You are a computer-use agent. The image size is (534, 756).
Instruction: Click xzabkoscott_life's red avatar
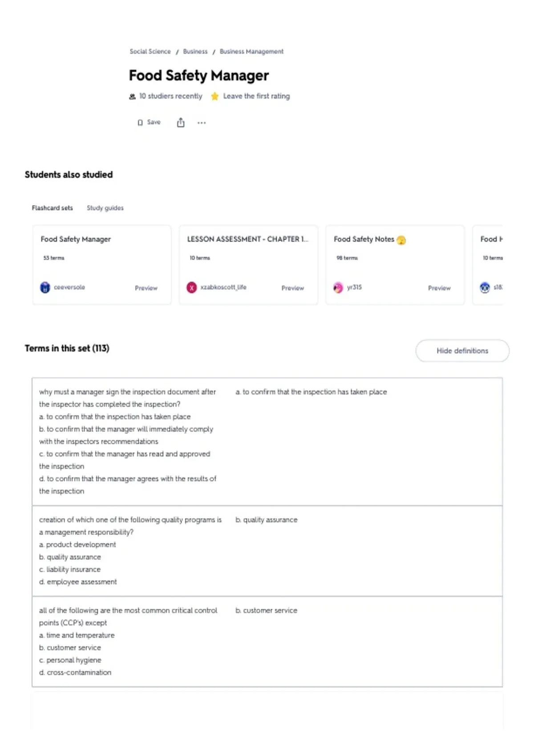(191, 287)
